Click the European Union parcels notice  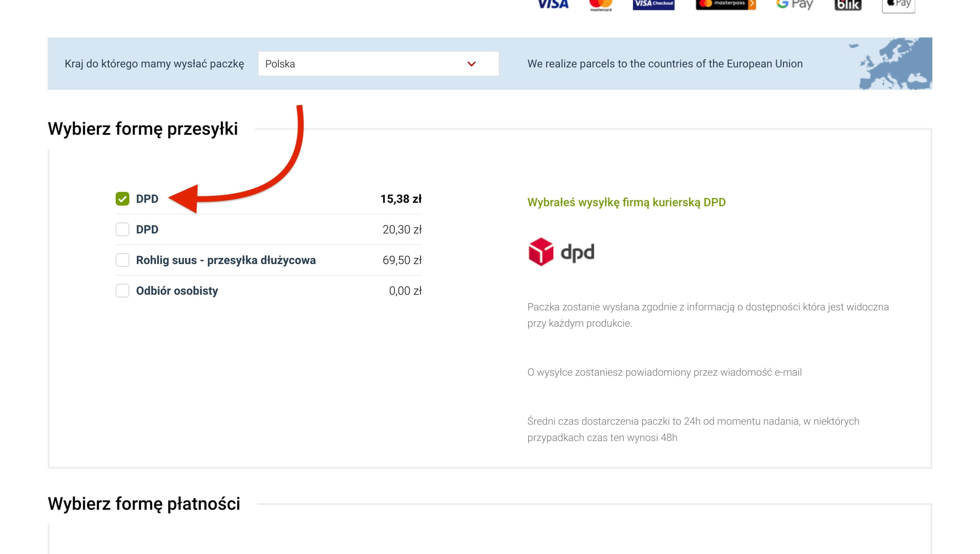665,64
